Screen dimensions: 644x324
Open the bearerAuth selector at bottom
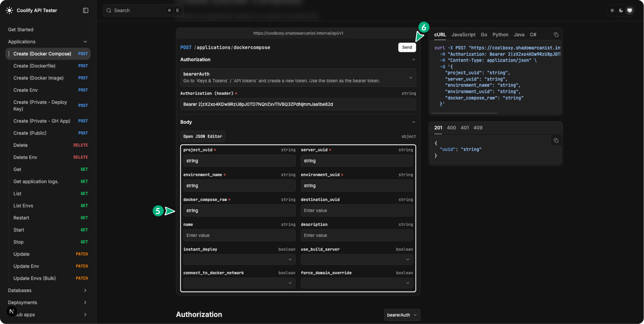coord(402,315)
